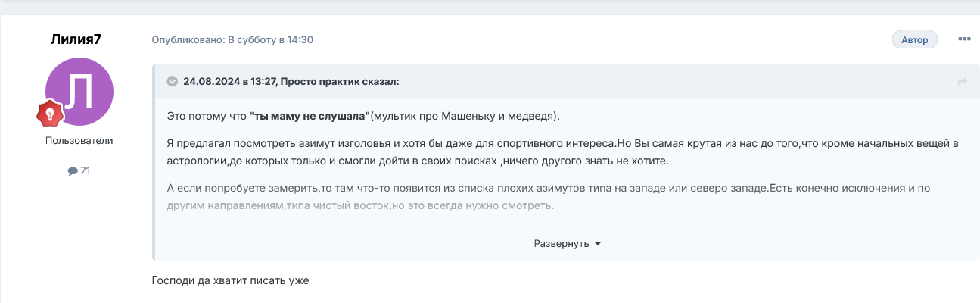Click the post count number 71
The width and height of the screenshot is (980, 303).
click(x=85, y=171)
